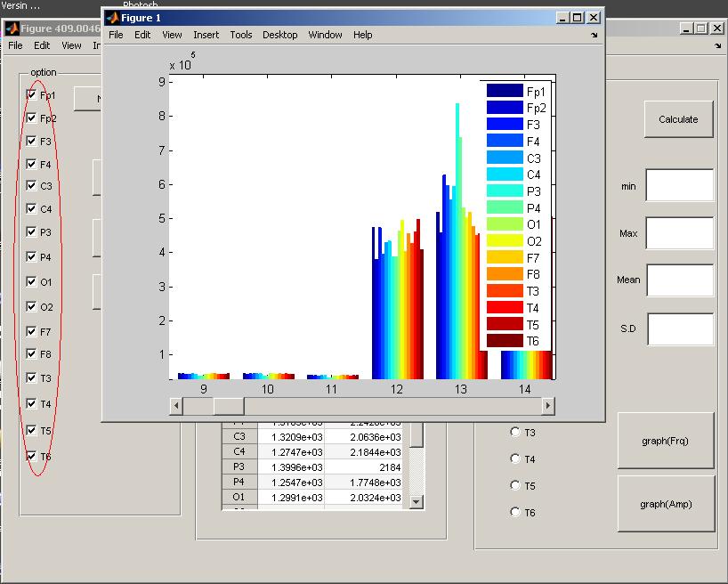728x584 pixels.
Task: Click the right arrow of the plot's horizontal scrollbar
Action: 548,406
